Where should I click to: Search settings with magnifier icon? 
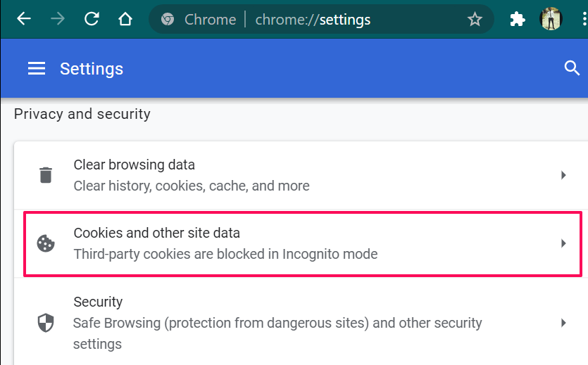point(572,68)
